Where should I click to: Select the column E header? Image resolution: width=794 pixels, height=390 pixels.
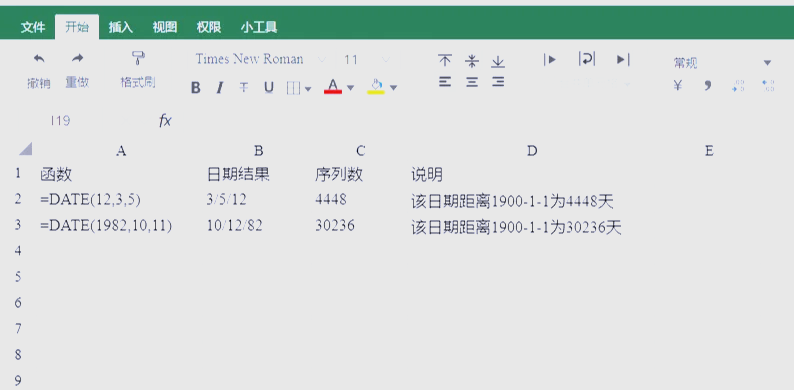point(709,150)
